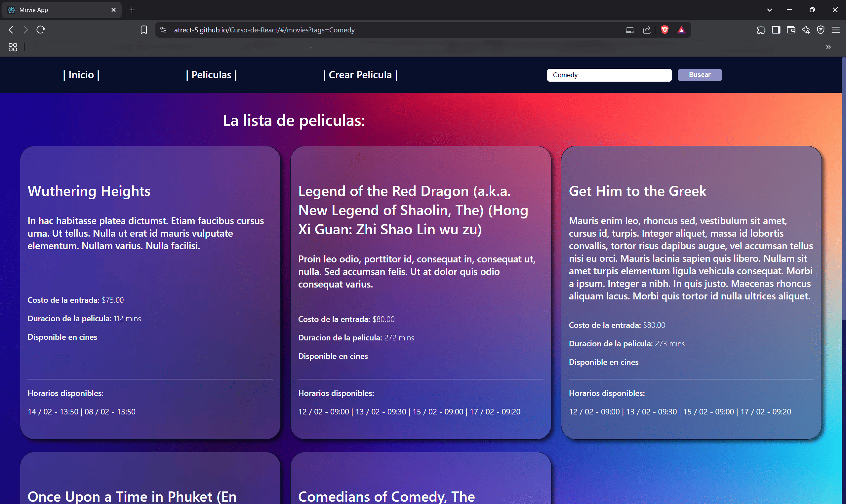Click the Proin leo odio description text

click(417, 272)
